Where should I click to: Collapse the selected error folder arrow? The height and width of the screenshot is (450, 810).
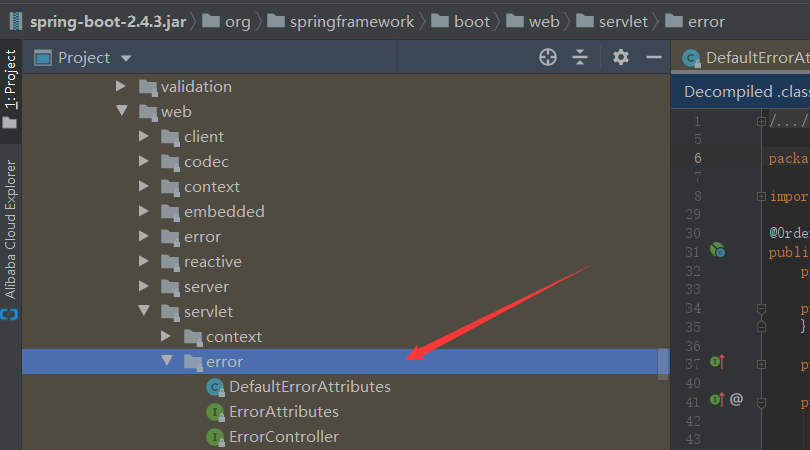point(166,360)
